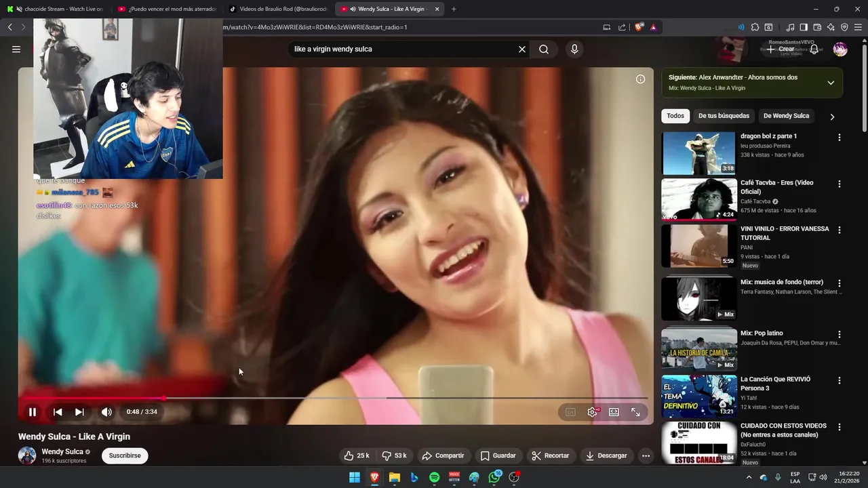
Task: Save the video with Guardar
Action: [498, 455]
